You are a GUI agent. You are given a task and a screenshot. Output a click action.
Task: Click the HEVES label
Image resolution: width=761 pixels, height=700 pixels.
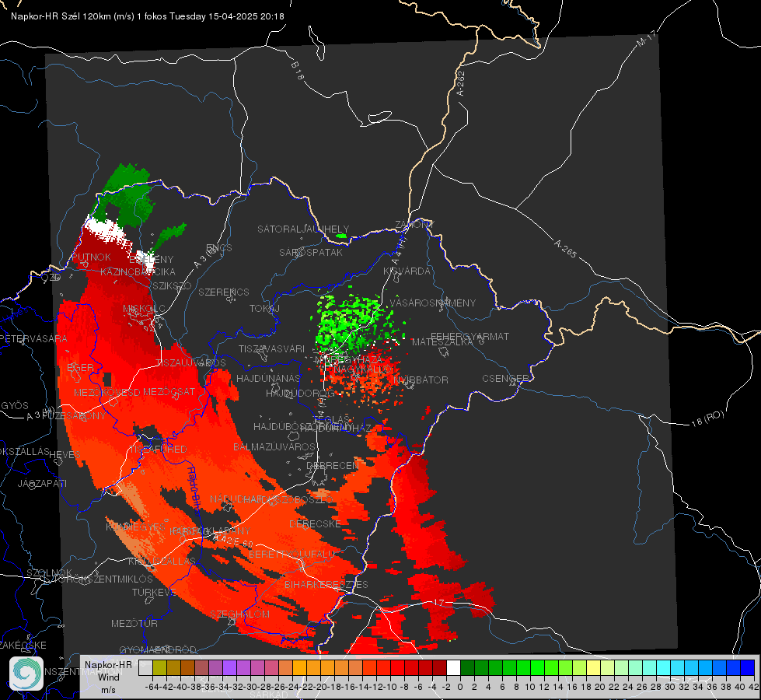[65, 455]
